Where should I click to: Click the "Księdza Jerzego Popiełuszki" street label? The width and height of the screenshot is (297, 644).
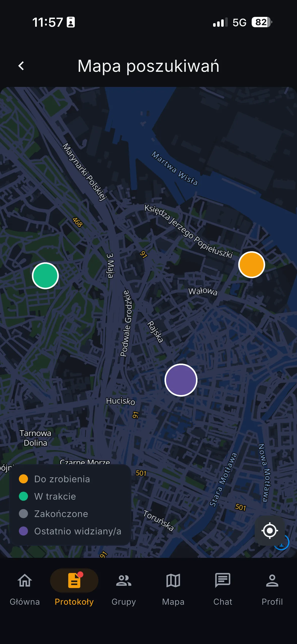click(x=188, y=231)
